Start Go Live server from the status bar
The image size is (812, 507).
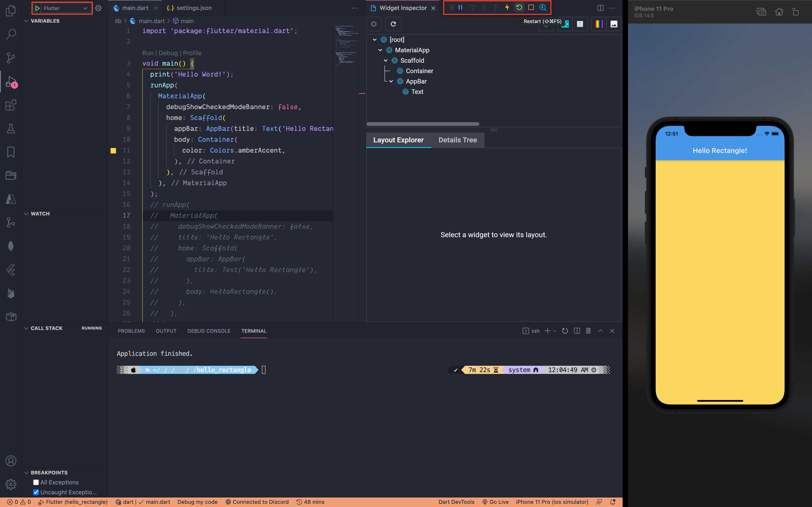(x=495, y=502)
